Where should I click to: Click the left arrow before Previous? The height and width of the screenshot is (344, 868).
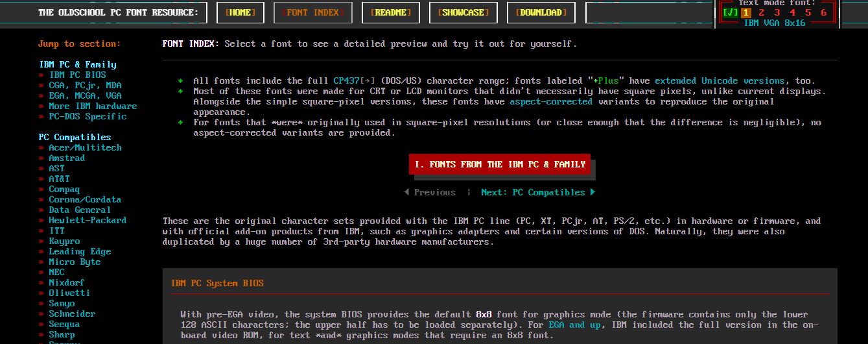coord(406,192)
